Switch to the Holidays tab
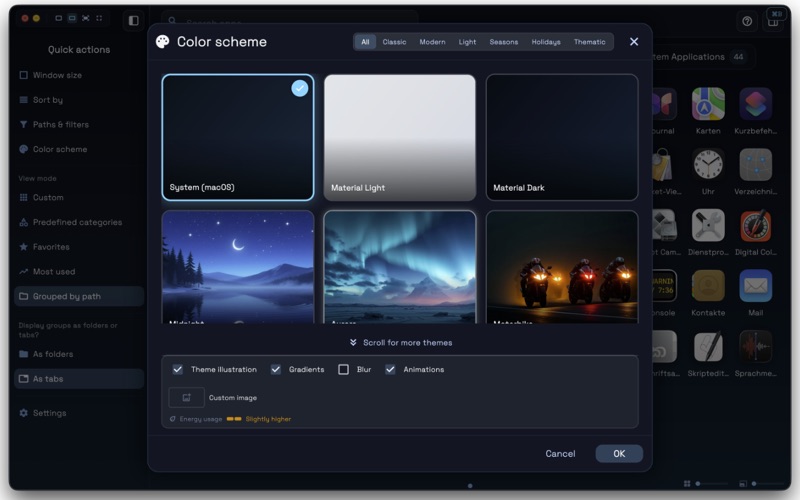The image size is (800, 500). (x=546, y=42)
